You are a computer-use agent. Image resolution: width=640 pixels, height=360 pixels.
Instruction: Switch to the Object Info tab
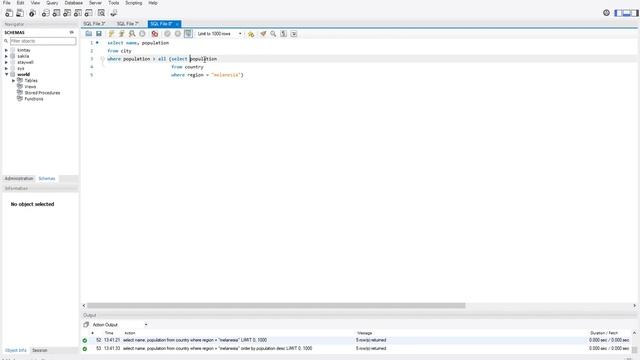16,351
